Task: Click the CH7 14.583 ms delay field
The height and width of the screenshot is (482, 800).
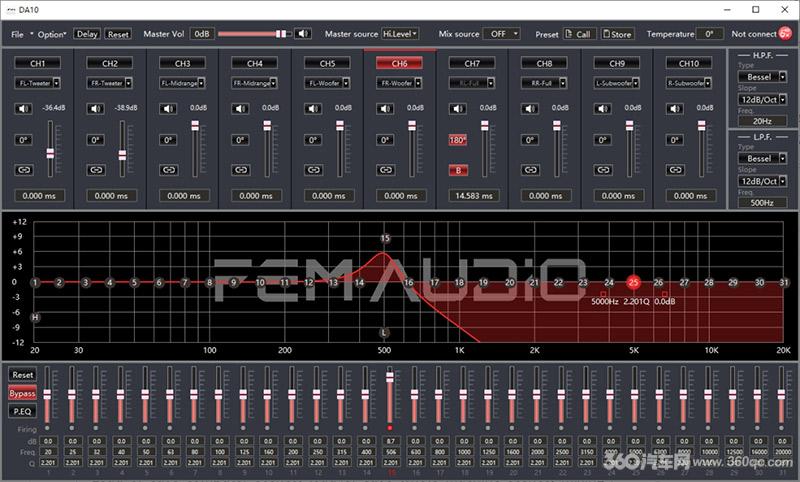Action: point(474,195)
